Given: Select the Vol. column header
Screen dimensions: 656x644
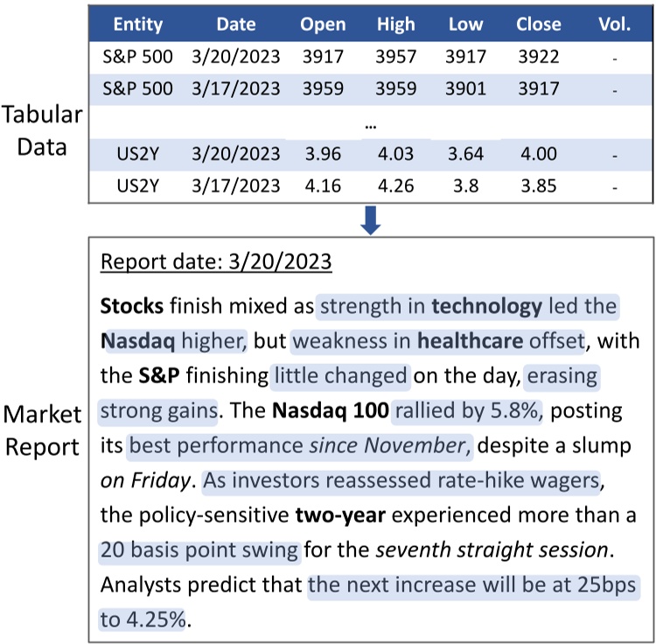Looking at the screenshot, I should tap(614, 24).
